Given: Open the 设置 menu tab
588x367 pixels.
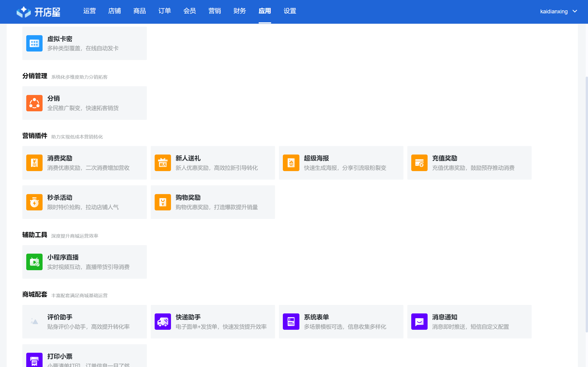Looking at the screenshot, I should 290,11.
